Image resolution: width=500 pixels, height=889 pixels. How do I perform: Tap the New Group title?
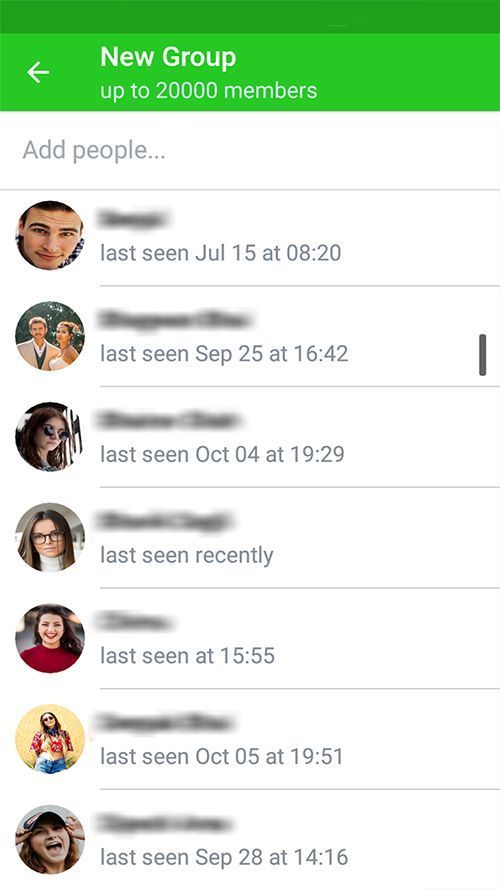pyautogui.click(x=168, y=58)
